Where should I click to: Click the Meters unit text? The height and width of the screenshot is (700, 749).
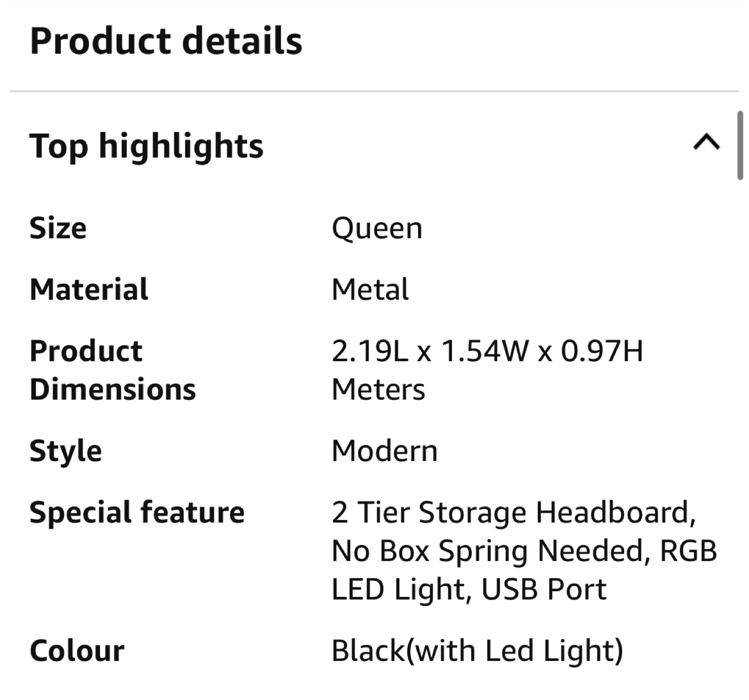[378, 389]
